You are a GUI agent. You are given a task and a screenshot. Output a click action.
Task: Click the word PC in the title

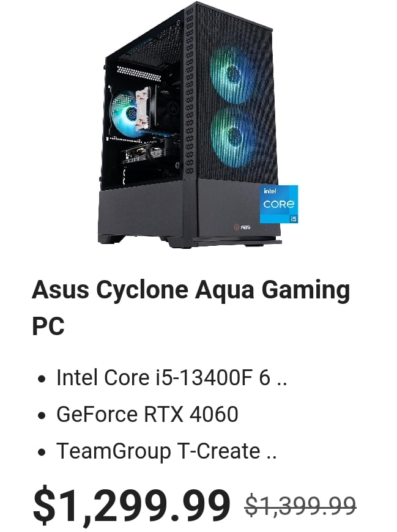pyautogui.click(x=48, y=326)
